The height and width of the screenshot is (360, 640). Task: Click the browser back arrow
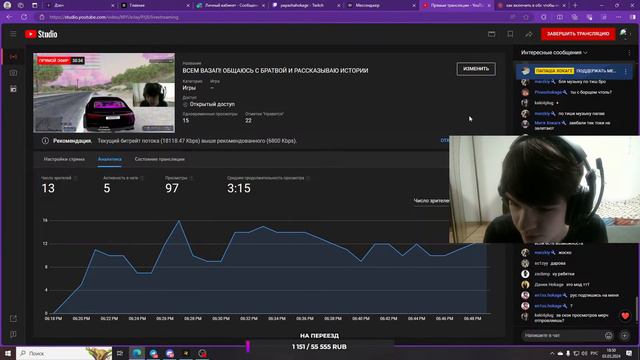click(x=9, y=17)
